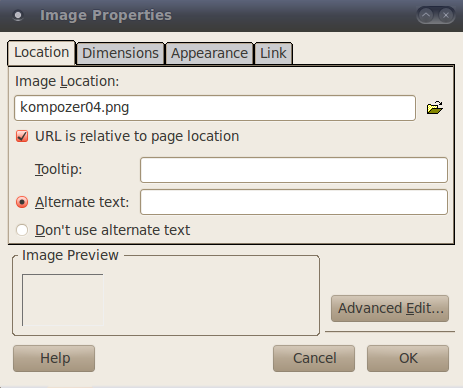Viewport: 463px width, 388px height.
Task: Cancel the image properties changes
Action: [x=314, y=358]
